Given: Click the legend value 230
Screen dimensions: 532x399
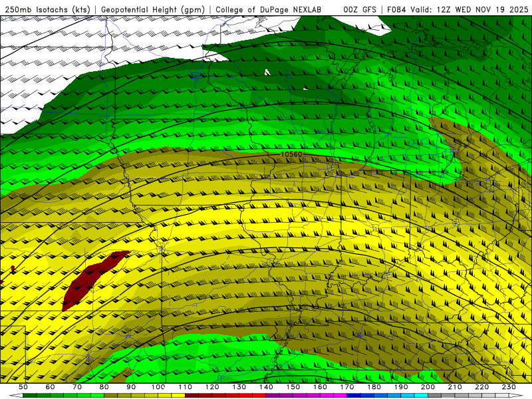Looking at the screenshot, I should click(x=509, y=387).
